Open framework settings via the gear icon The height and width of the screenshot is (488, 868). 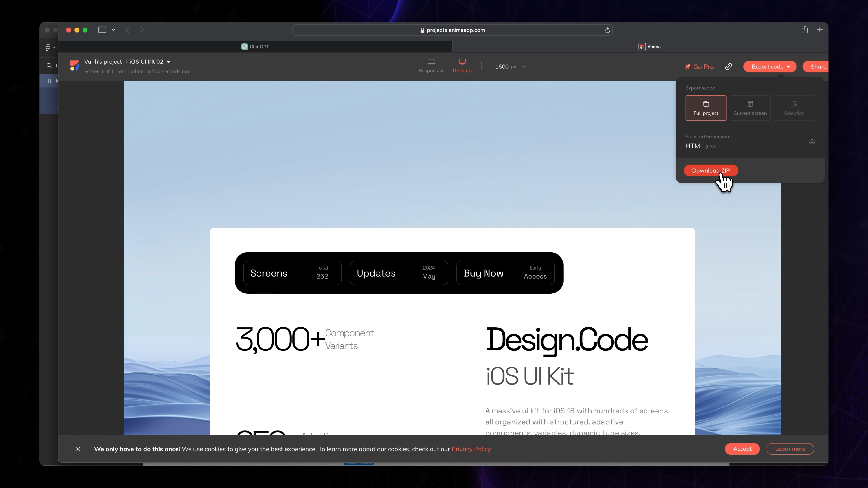[x=812, y=142]
